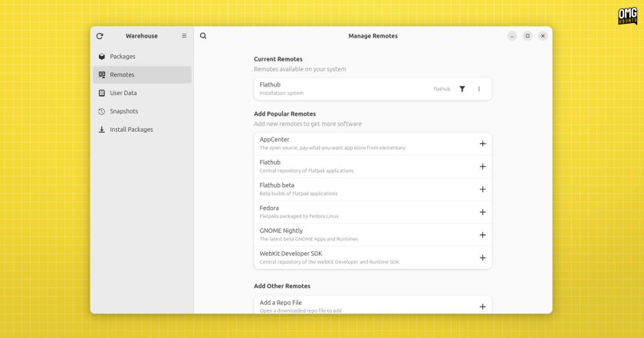Switch to Install Packages
The image size is (644, 338).
click(x=142, y=130)
